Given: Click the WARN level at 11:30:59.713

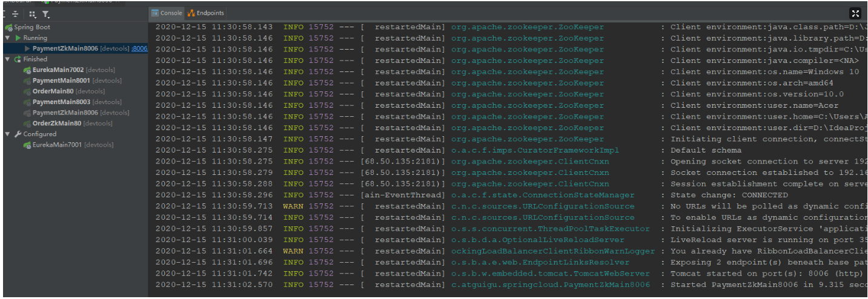Looking at the screenshot, I should (293, 206).
